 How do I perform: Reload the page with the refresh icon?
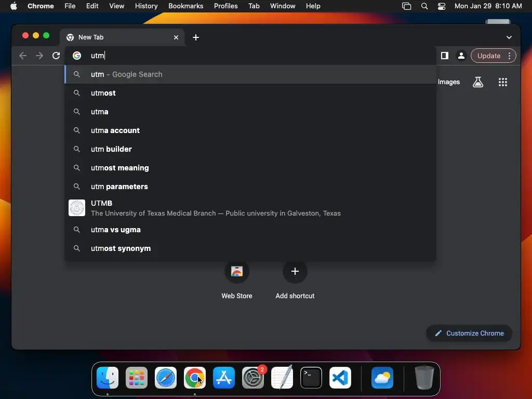[56, 56]
